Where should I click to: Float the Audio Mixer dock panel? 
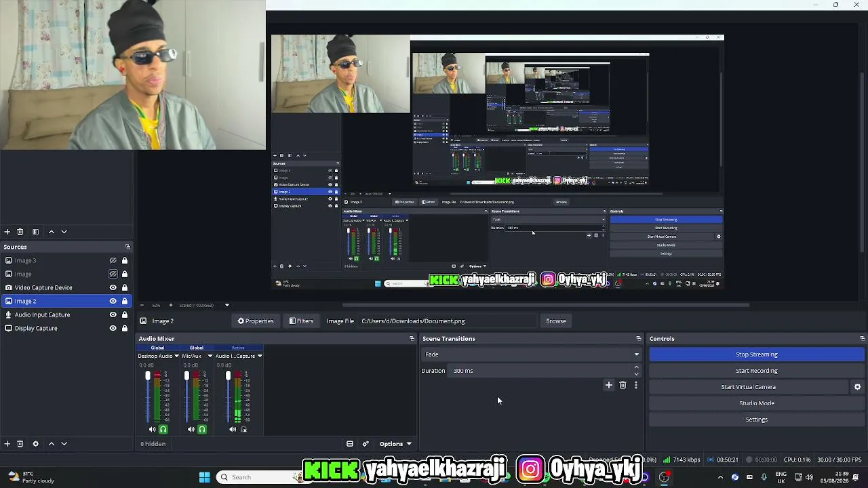[x=412, y=339]
